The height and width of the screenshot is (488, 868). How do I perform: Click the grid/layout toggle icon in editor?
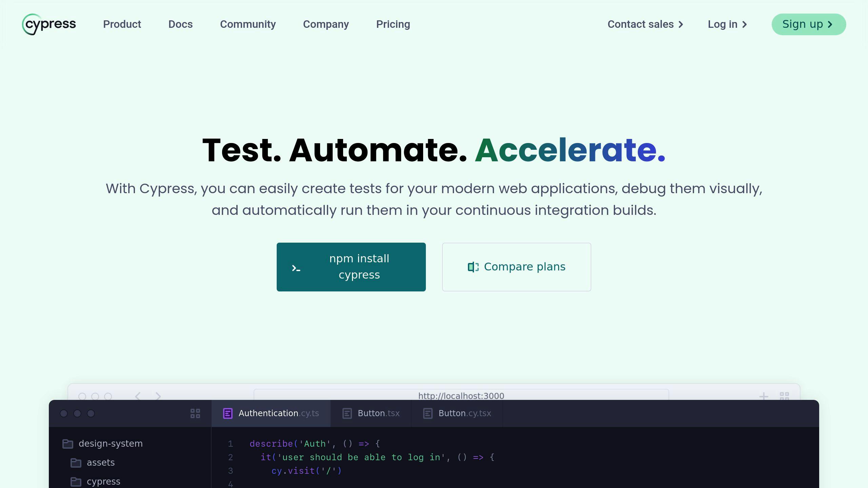(x=195, y=413)
